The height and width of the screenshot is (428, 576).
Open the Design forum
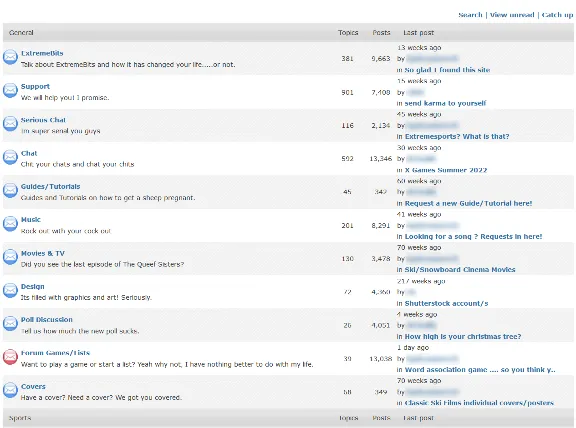(x=33, y=287)
